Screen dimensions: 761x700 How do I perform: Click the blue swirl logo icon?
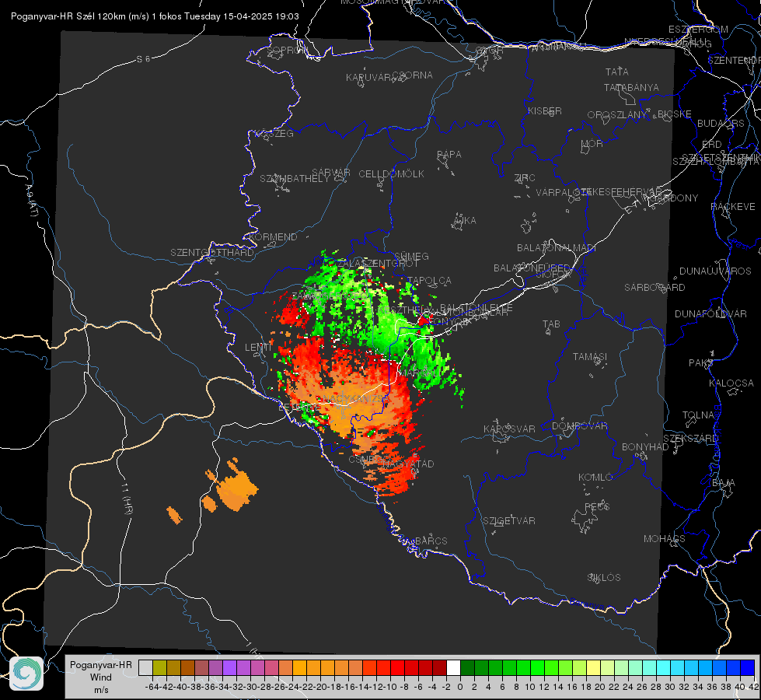pyautogui.click(x=26, y=674)
